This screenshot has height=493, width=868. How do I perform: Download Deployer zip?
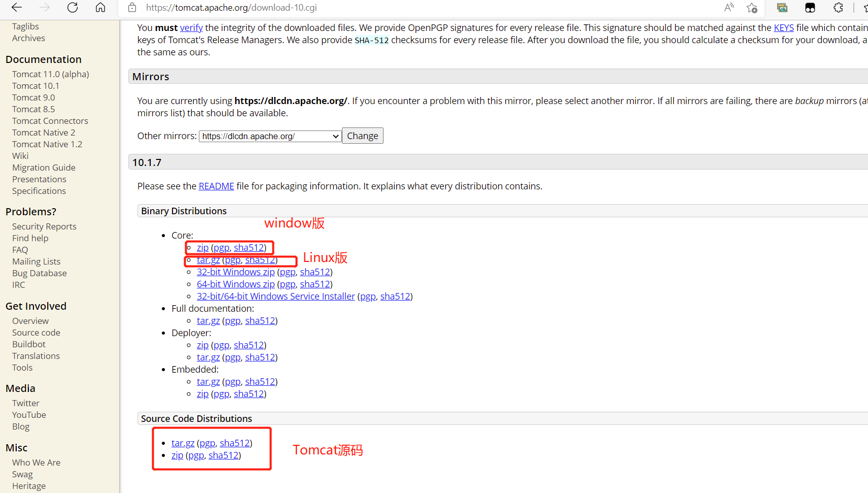(x=202, y=345)
